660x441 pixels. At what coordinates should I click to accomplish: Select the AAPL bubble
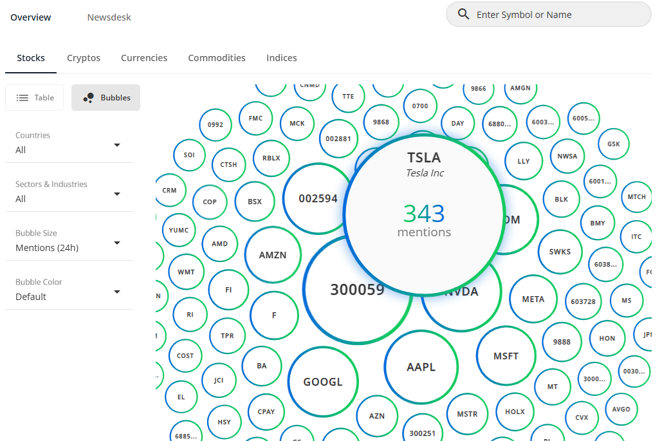pos(421,367)
